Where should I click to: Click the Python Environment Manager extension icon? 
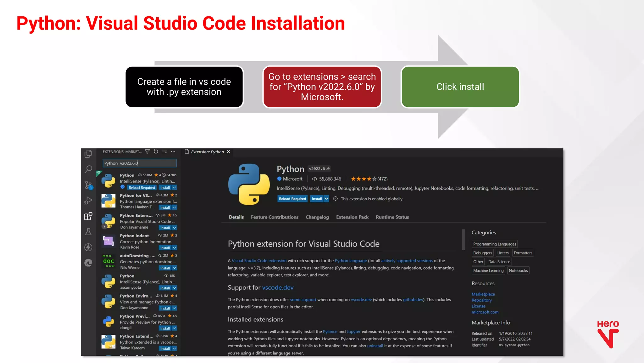click(108, 302)
